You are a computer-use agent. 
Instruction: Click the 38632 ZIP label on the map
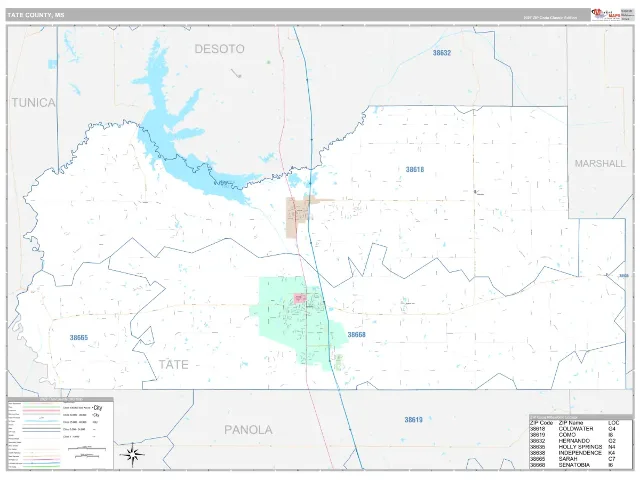pyautogui.click(x=442, y=53)
